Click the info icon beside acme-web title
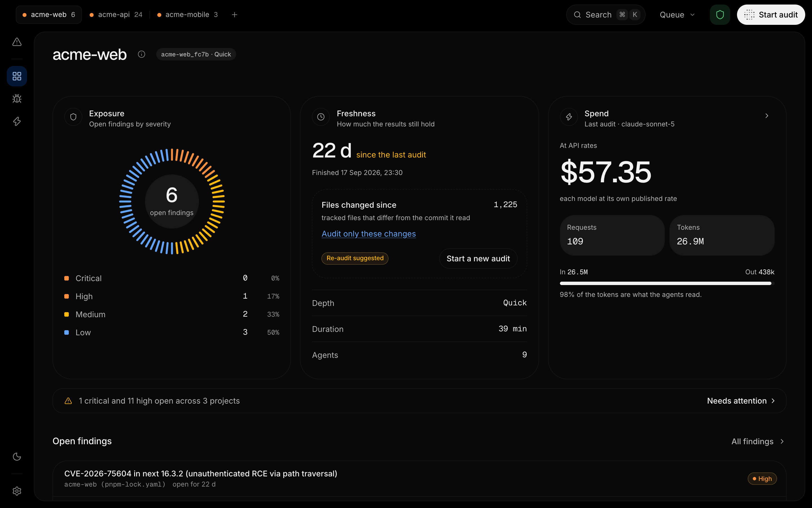The width and height of the screenshot is (812, 508). [142, 54]
